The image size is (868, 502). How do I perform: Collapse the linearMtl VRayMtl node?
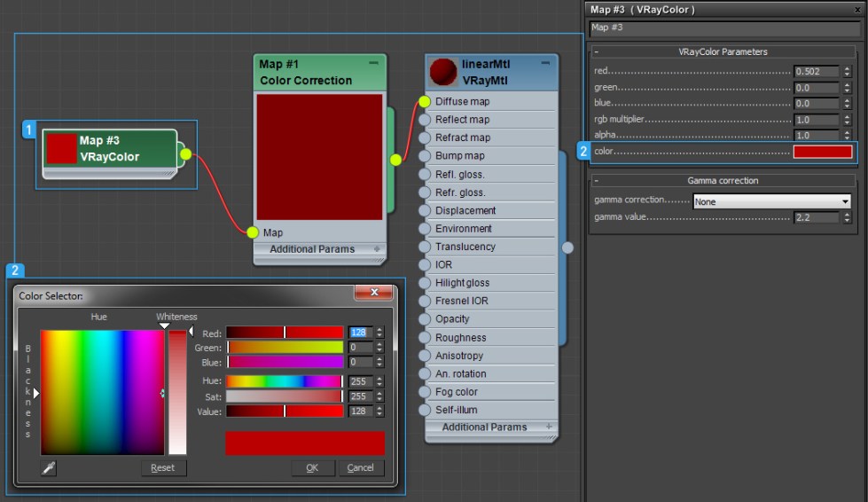[545, 63]
